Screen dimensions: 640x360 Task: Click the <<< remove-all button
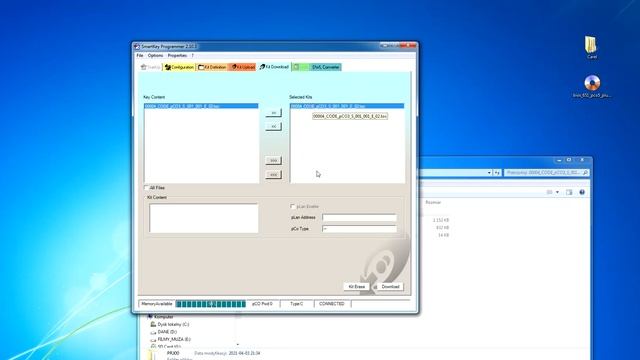[x=273, y=175]
